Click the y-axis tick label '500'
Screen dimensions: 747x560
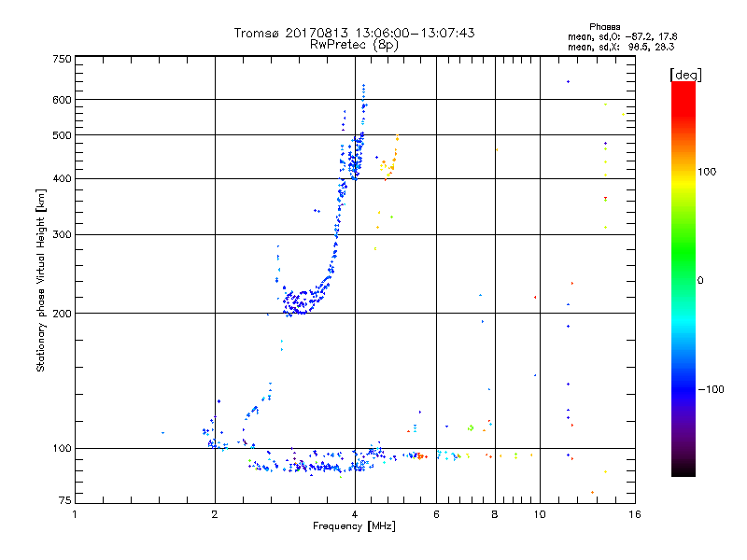coord(63,135)
